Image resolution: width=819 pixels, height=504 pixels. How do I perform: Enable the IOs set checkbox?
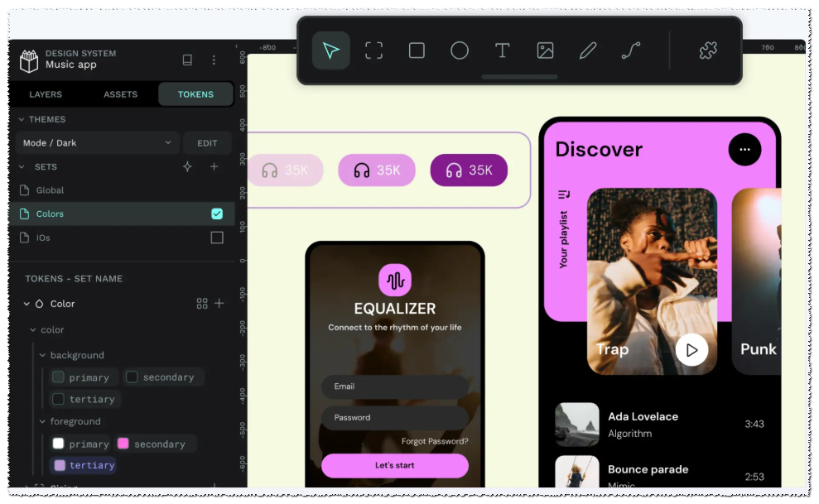pyautogui.click(x=217, y=238)
